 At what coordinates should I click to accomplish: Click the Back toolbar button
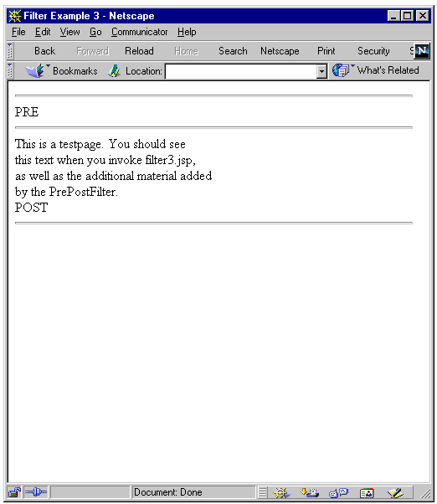[x=44, y=51]
